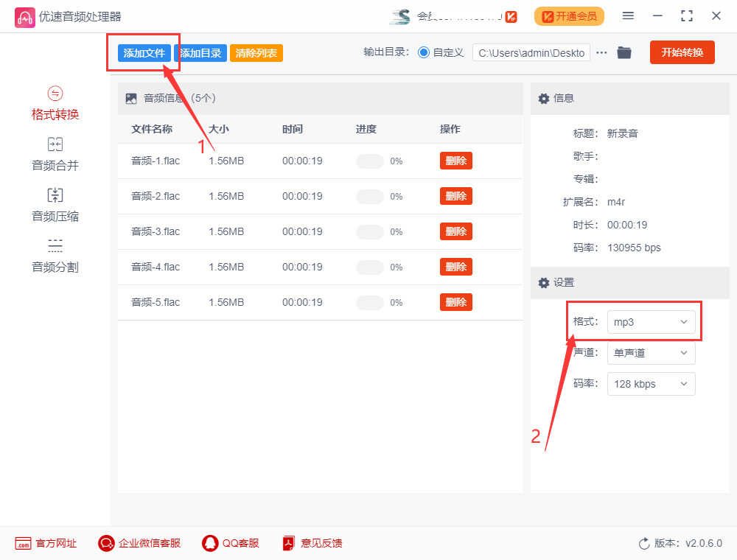
Task: Click the bitrate value 130955 bps
Action: [634, 248]
